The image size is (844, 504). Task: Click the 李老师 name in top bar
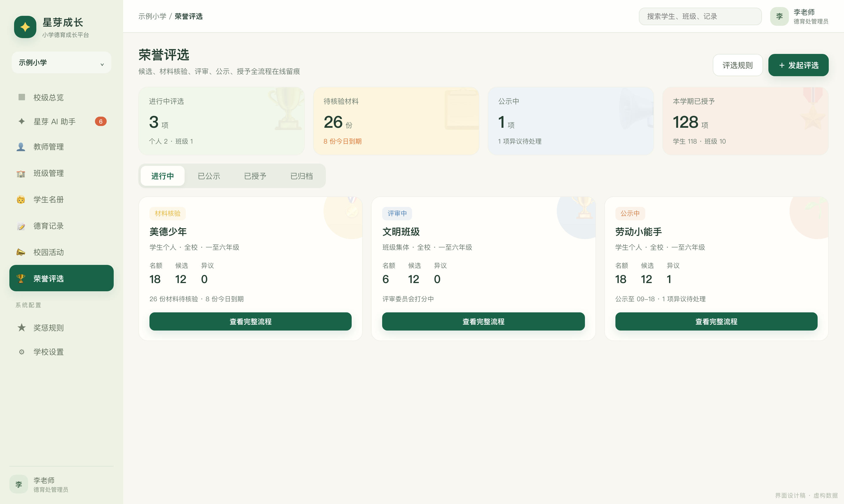click(x=804, y=12)
